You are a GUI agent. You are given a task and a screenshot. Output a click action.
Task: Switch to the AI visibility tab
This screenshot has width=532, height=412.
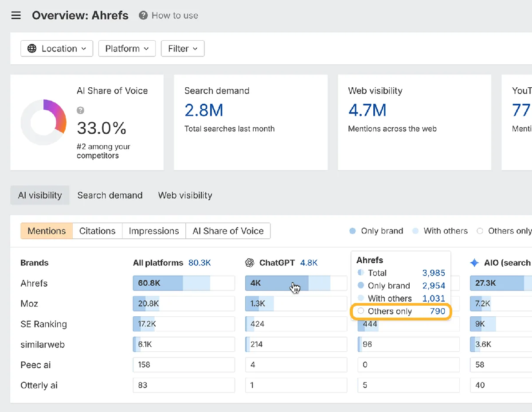(x=40, y=195)
